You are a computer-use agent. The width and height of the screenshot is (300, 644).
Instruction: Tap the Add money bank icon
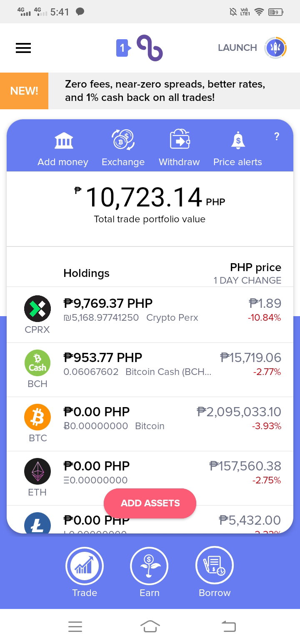pos(64,141)
